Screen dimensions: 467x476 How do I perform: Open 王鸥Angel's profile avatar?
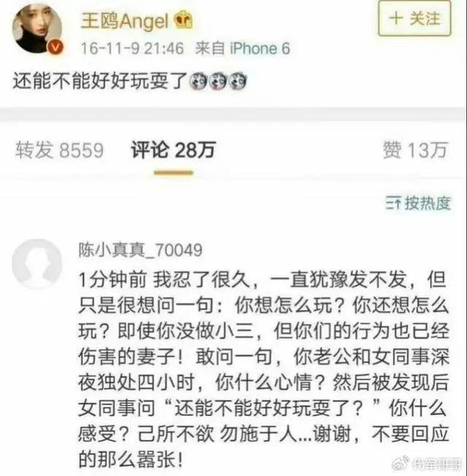(x=37, y=28)
